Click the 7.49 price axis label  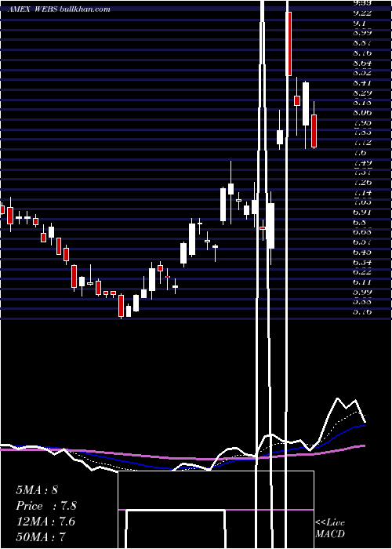pos(362,162)
